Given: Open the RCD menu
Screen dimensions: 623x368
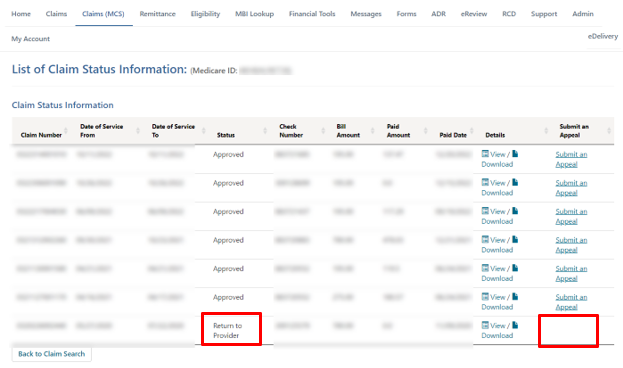Looking at the screenshot, I should tap(509, 14).
